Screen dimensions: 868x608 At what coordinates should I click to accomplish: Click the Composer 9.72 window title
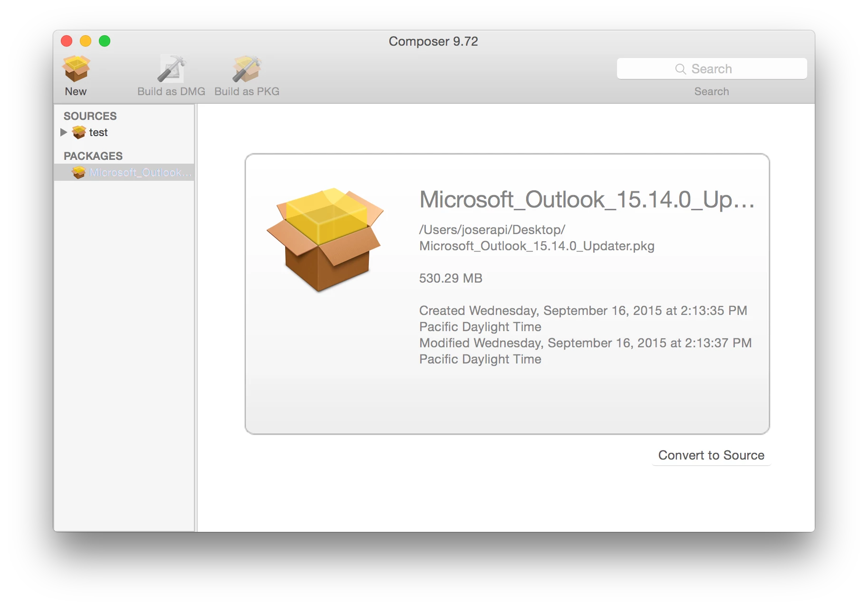click(x=433, y=41)
